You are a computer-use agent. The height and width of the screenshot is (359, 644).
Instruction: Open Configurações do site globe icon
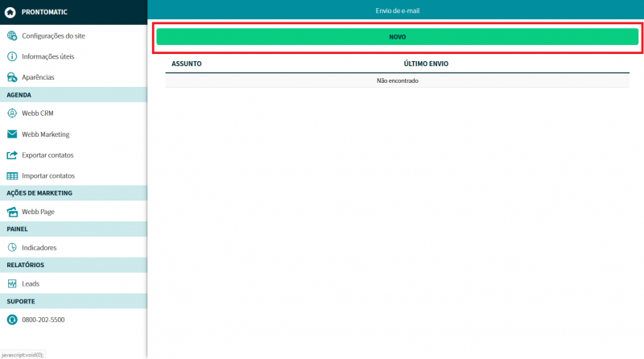12,36
